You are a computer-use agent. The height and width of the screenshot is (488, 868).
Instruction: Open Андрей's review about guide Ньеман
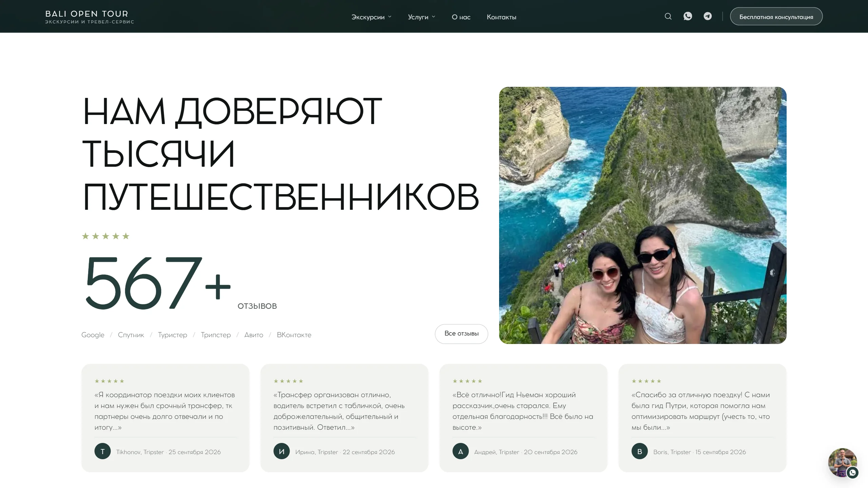tap(523, 411)
